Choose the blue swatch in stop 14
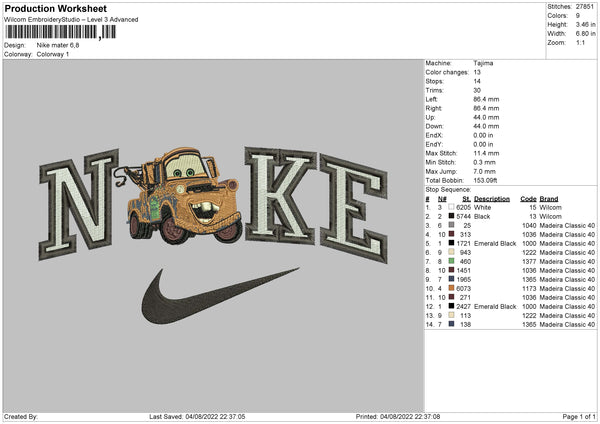The width and height of the screenshot is (600, 424). coord(452,324)
